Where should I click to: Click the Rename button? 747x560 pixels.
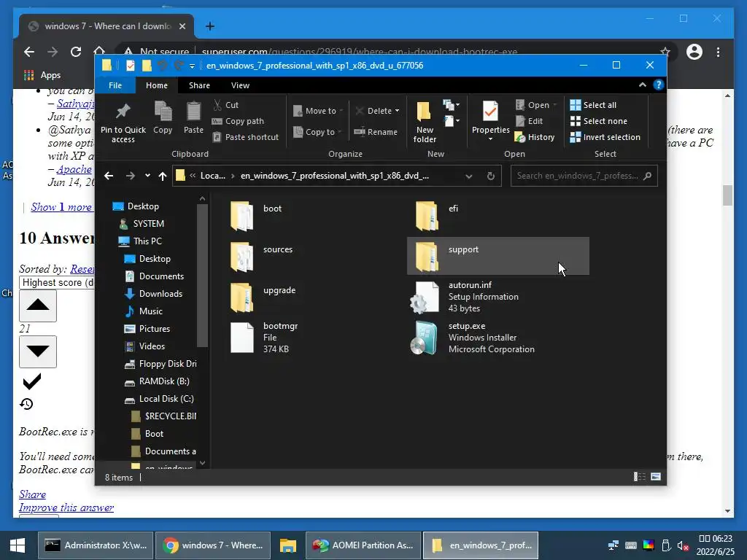pos(376,132)
